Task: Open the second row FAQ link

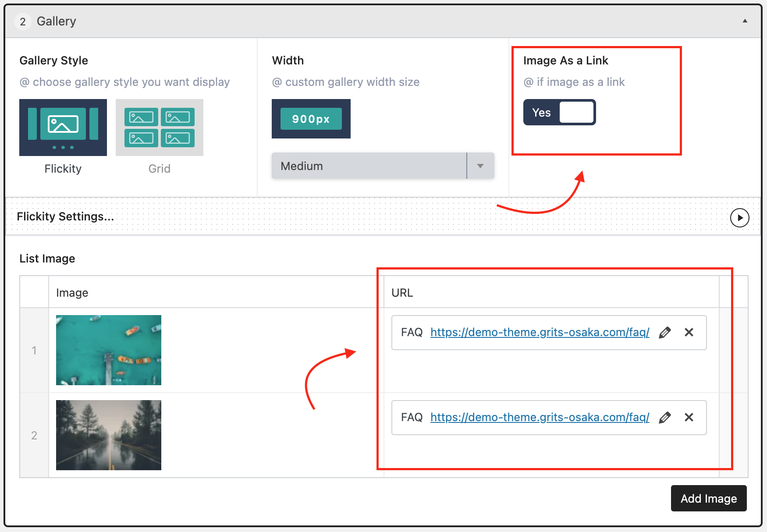Action: [x=540, y=418]
